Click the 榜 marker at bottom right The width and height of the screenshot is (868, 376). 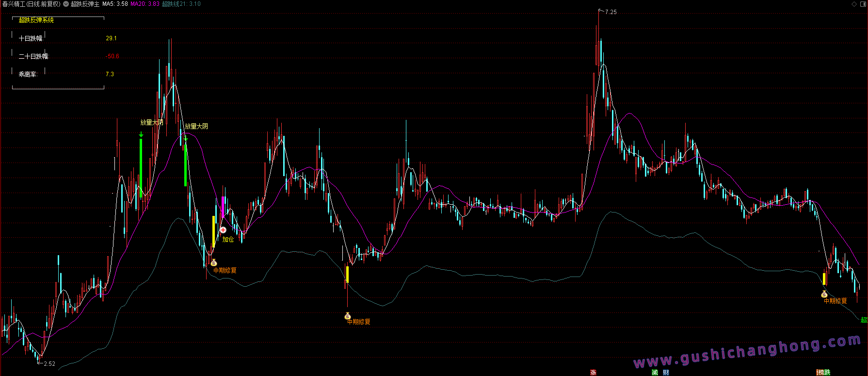point(820,372)
